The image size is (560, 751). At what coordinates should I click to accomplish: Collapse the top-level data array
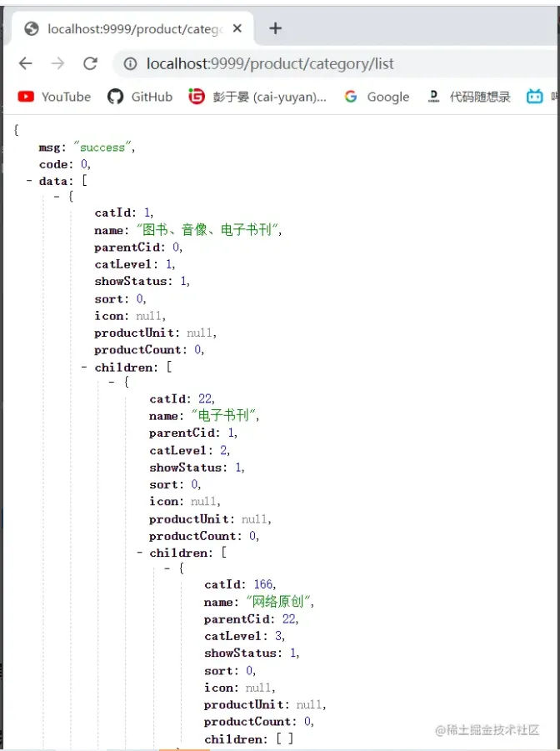29,181
